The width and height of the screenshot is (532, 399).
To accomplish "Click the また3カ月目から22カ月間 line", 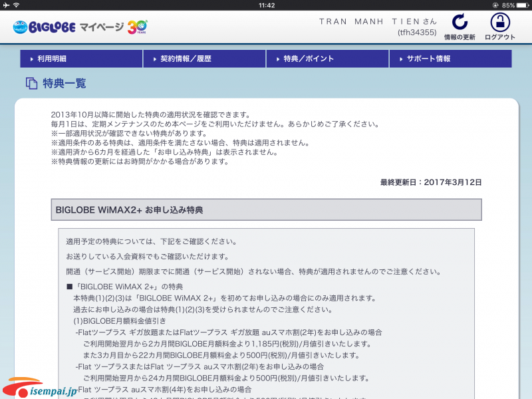I will (x=221, y=355).
